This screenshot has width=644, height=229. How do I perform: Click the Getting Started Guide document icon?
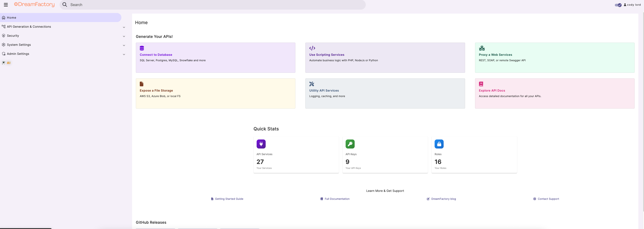point(212,199)
